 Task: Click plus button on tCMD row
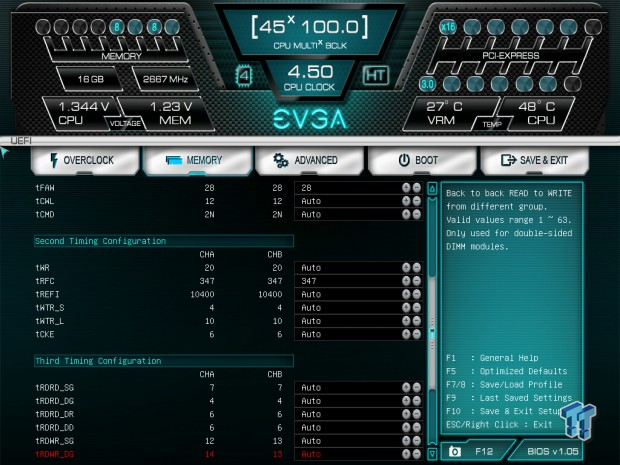pyautogui.click(x=406, y=214)
